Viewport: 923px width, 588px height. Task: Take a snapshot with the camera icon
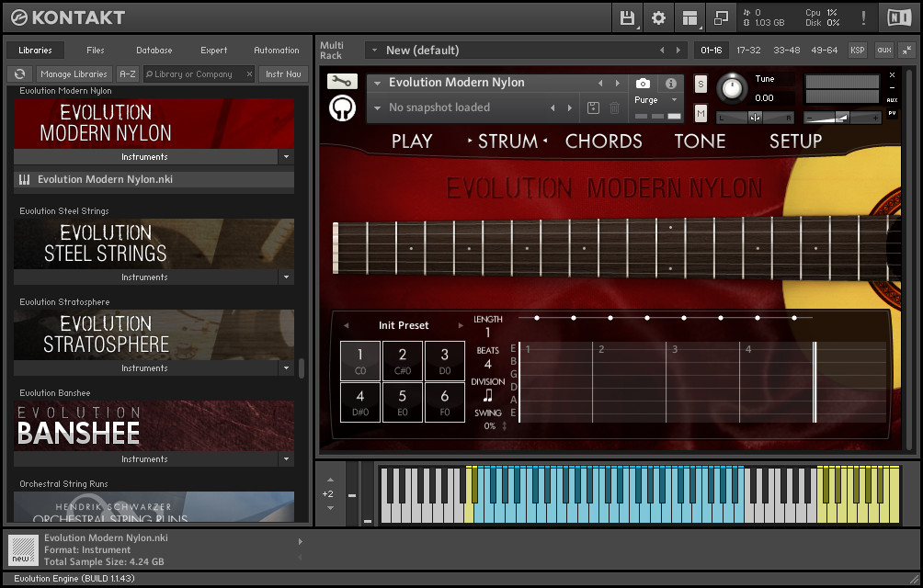(643, 84)
